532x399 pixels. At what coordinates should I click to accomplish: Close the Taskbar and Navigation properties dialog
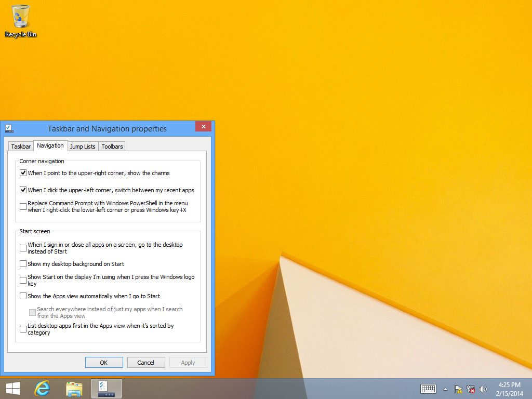pos(203,127)
